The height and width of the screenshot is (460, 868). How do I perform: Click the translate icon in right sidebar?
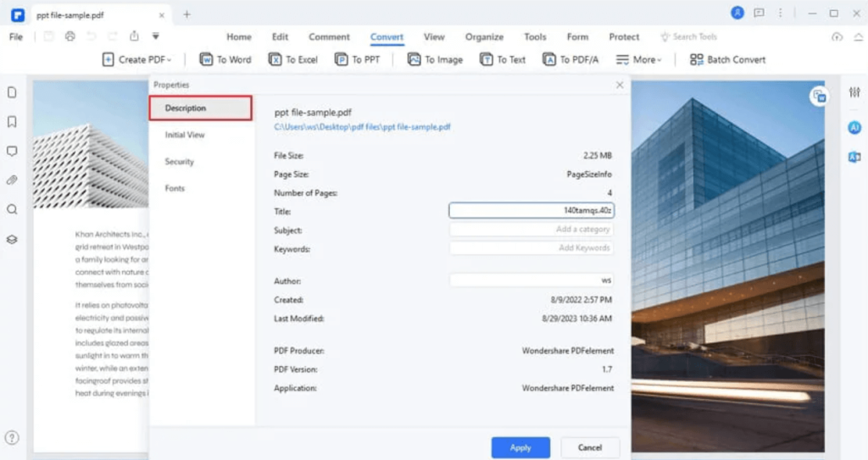point(854,157)
